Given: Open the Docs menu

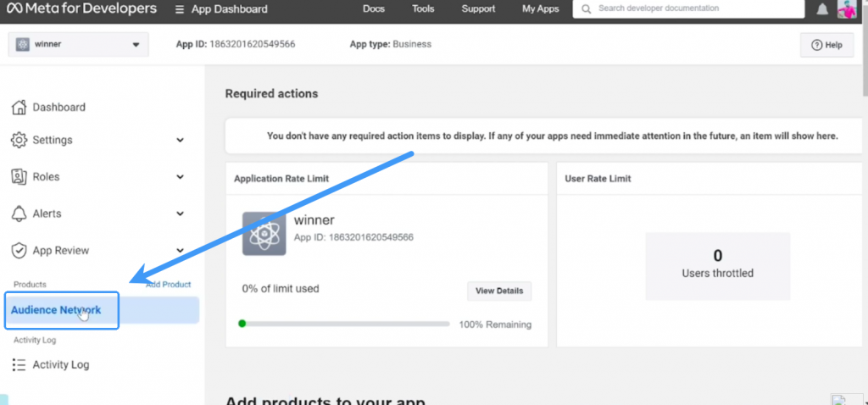Looking at the screenshot, I should 374,8.
